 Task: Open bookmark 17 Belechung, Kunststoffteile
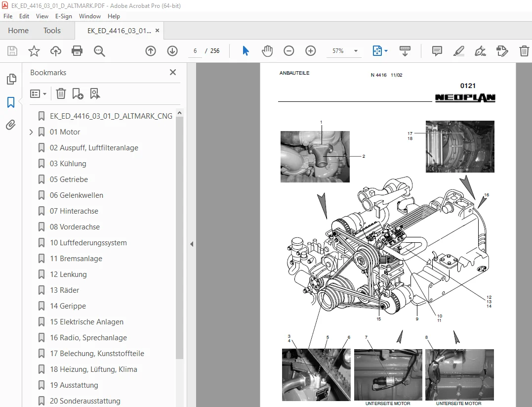point(97,353)
